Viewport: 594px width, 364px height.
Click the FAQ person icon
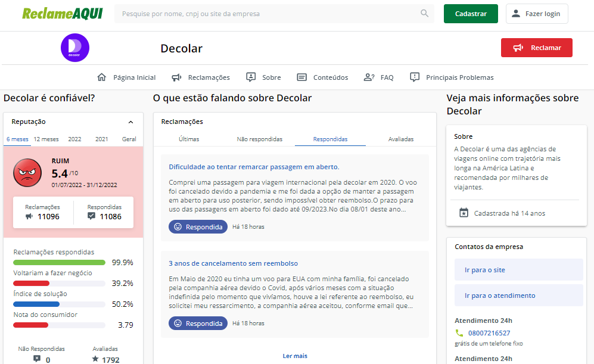[x=369, y=77]
